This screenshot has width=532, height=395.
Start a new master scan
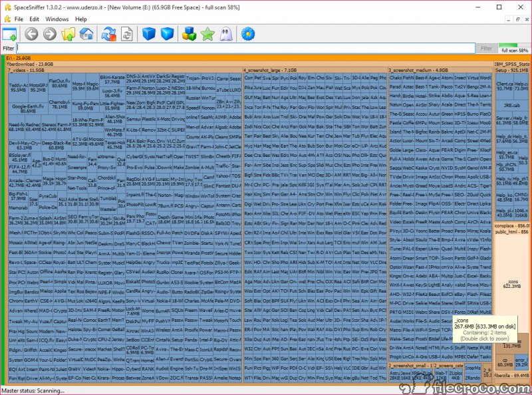click(x=108, y=34)
